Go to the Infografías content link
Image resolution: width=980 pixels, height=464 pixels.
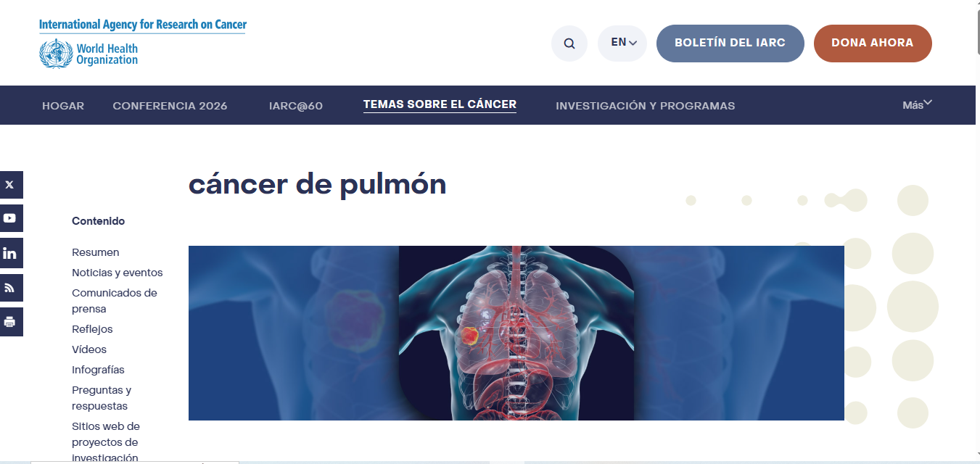[x=98, y=370]
